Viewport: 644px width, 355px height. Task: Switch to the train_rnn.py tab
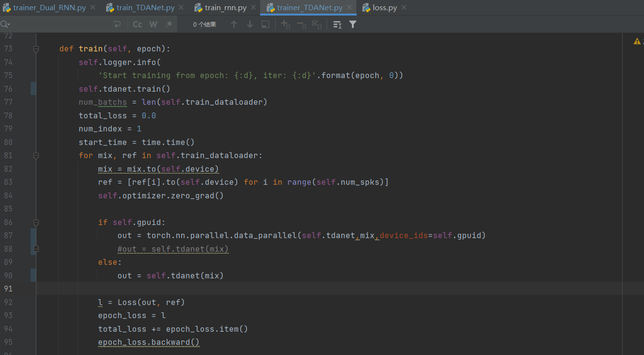click(x=225, y=7)
